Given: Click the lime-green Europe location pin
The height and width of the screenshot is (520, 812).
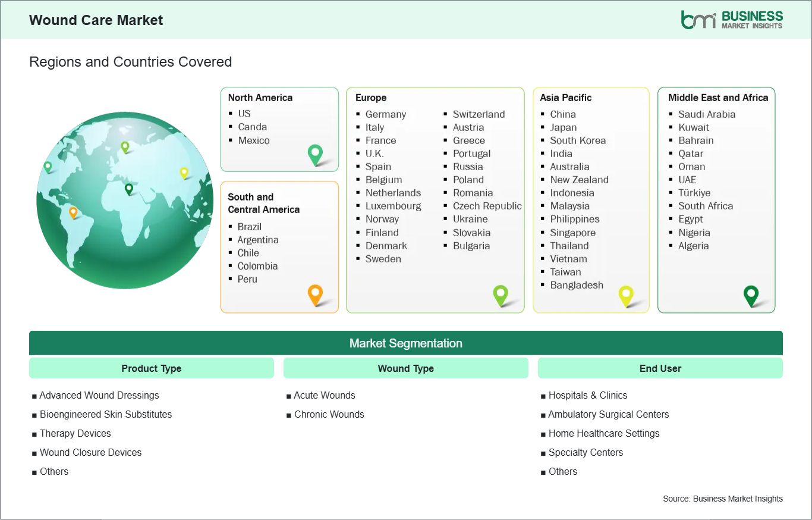Looking at the screenshot, I should tap(501, 295).
